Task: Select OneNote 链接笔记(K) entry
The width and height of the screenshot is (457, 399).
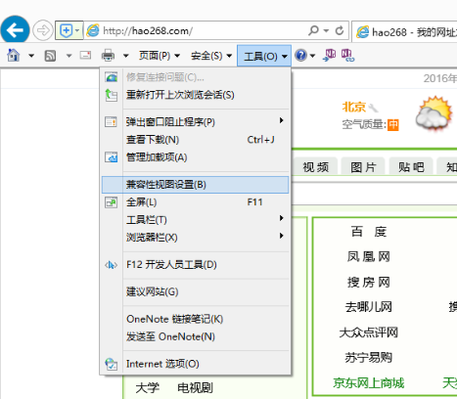Action: click(x=195, y=319)
